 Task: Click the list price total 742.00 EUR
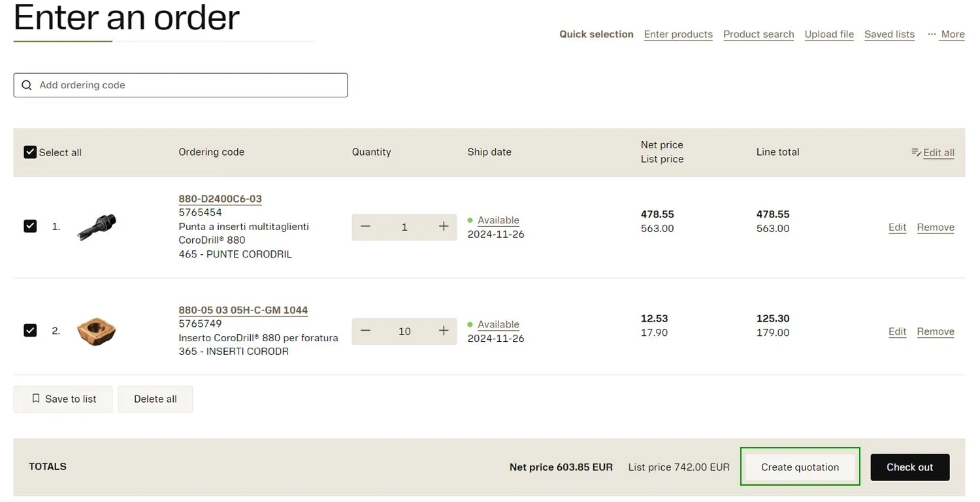pos(679,467)
